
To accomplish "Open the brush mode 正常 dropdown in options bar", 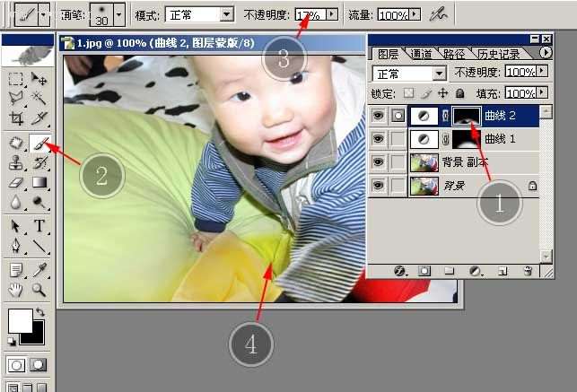I will pyautogui.click(x=226, y=15).
